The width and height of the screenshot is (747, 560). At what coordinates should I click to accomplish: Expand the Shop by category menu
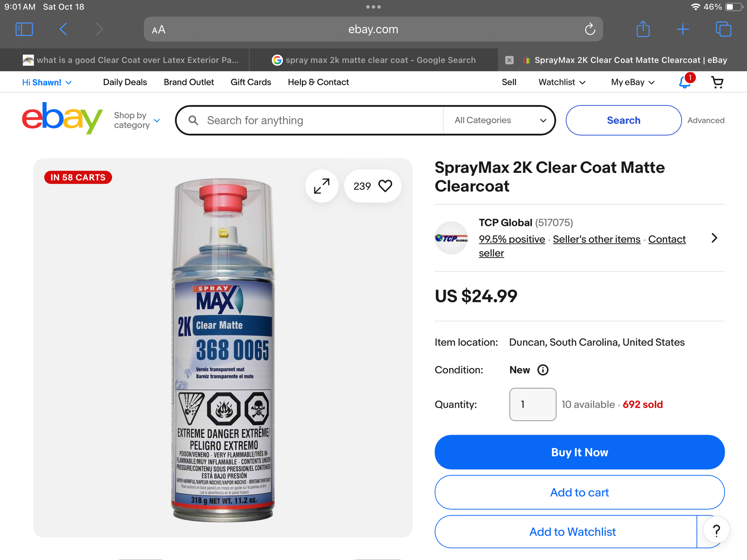[137, 120]
